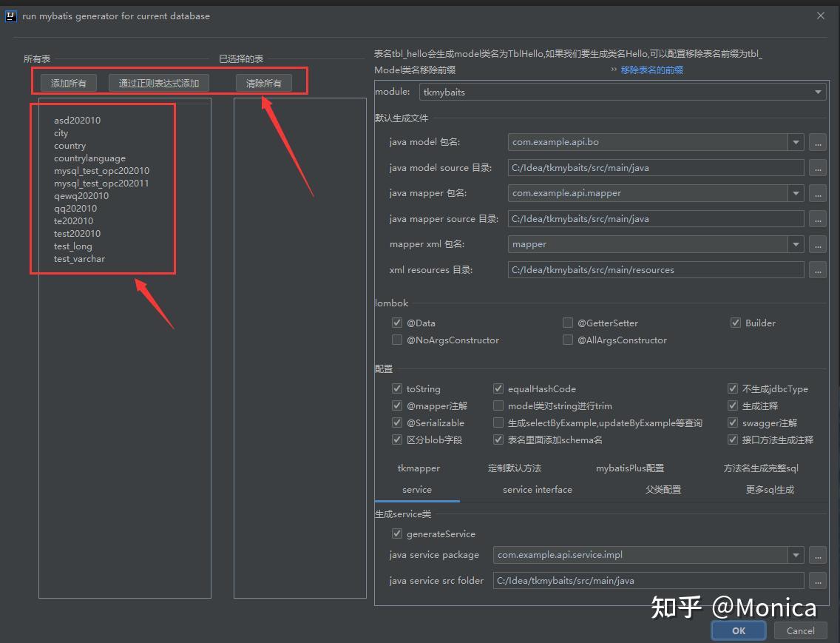
Task: Close the mybatis generator dialog
Action: click(x=821, y=16)
